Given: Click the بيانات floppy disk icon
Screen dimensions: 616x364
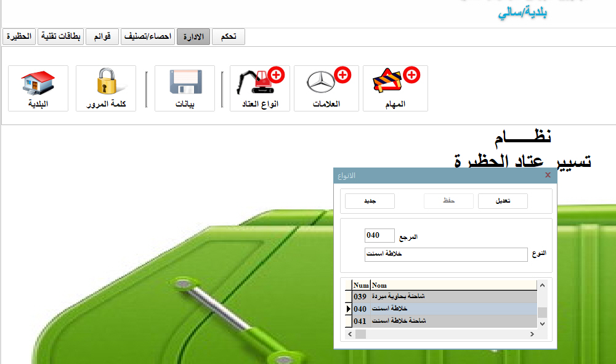Looking at the screenshot, I should tap(185, 88).
